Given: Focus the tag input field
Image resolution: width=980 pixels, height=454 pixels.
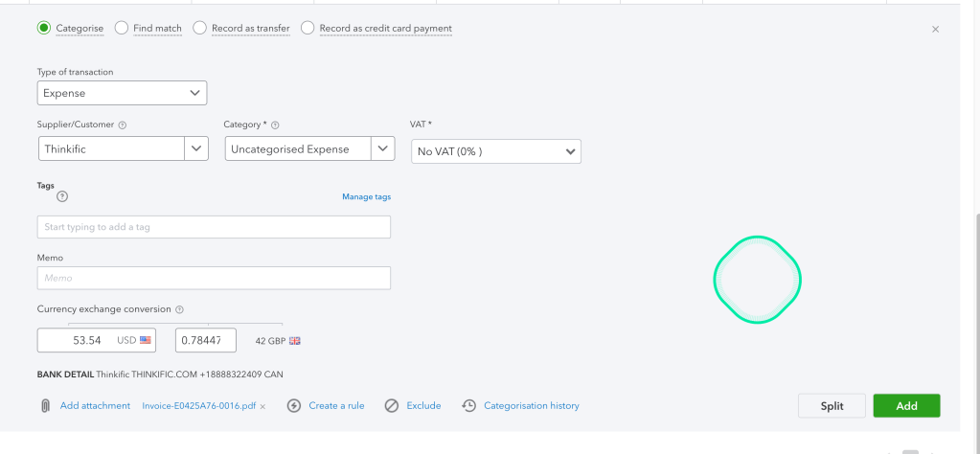Looking at the screenshot, I should pos(214,227).
